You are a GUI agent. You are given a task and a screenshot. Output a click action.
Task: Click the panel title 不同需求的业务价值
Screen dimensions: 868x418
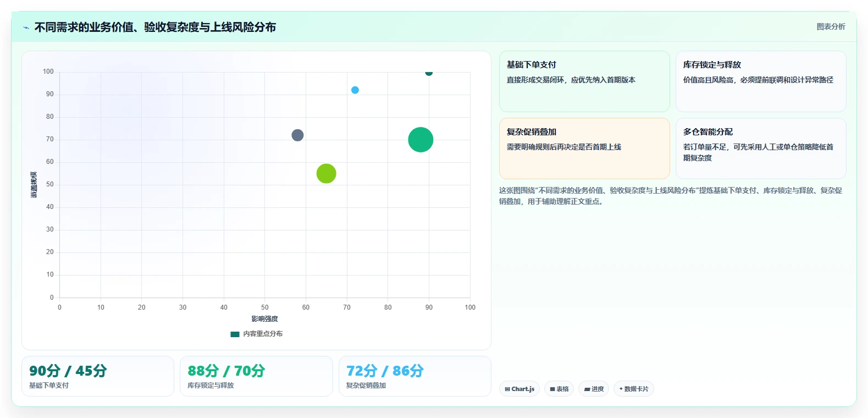[156, 27]
